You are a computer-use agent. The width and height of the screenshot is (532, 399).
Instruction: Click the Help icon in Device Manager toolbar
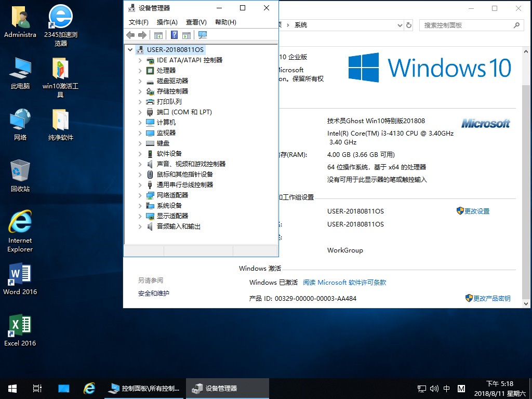point(174,35)
